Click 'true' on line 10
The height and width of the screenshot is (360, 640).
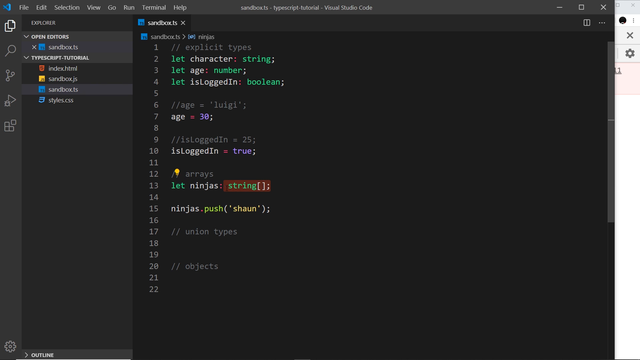click(x=242, y=151)
